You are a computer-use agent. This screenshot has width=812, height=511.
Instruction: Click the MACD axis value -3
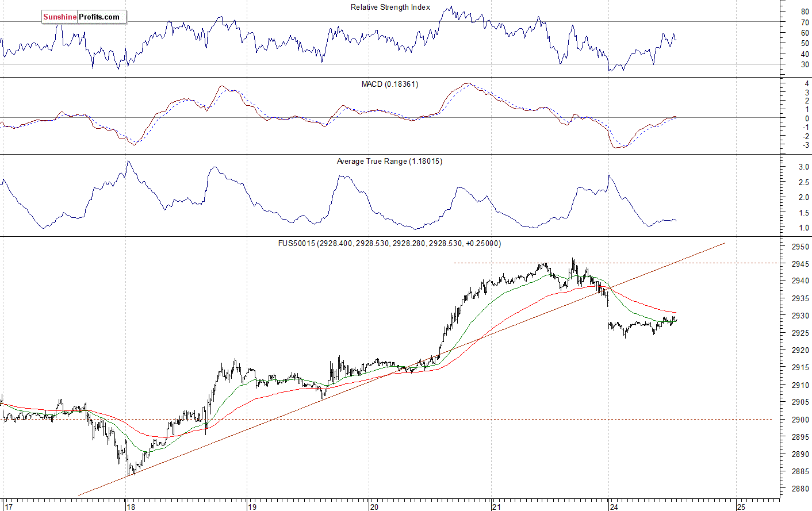[x=806, y=145]
